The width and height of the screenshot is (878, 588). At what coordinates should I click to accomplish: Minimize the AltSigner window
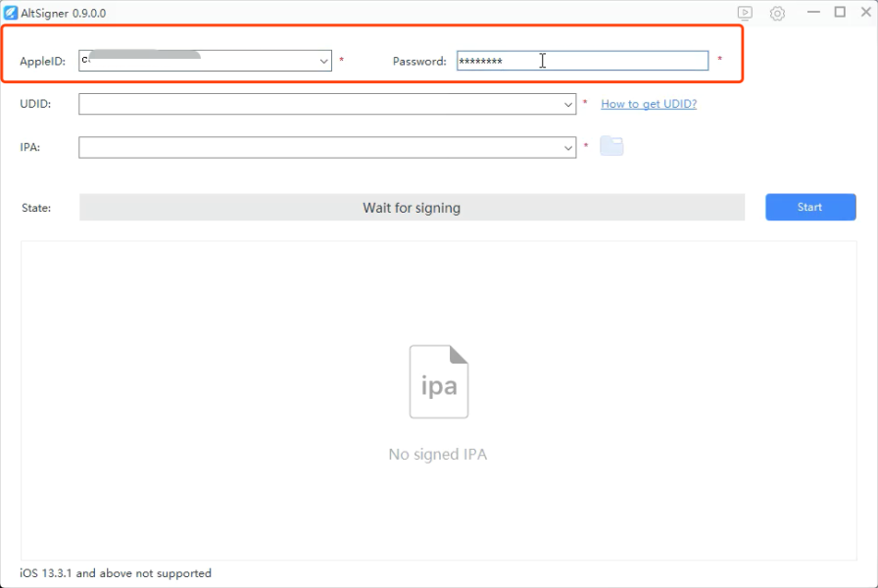click(813, 12)
